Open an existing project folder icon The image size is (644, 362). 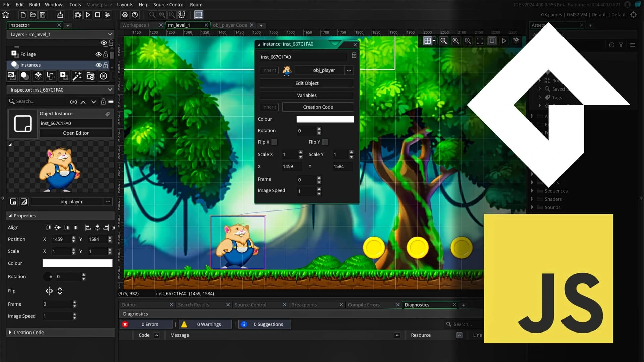(x=33, y=15)
